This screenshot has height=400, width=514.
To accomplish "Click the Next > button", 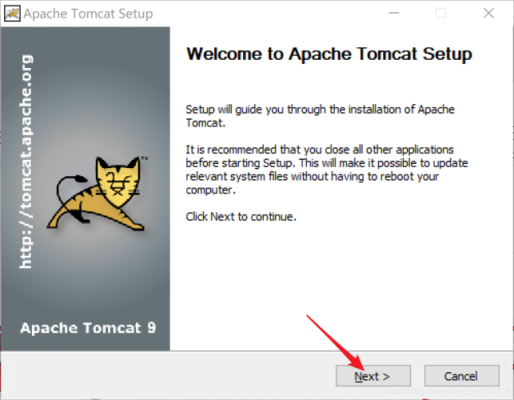I will tap(373, 376).
